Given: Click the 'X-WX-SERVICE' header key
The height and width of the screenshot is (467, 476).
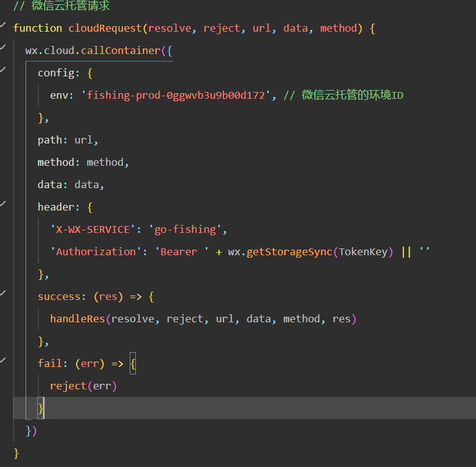Looking at the screenshot, I should click(92, 229).
